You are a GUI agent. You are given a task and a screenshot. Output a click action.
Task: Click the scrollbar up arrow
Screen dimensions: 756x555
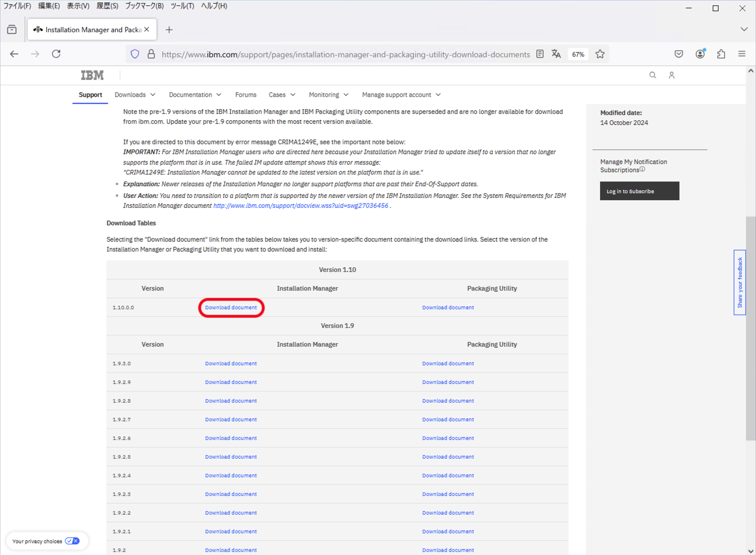coord(751,71)
